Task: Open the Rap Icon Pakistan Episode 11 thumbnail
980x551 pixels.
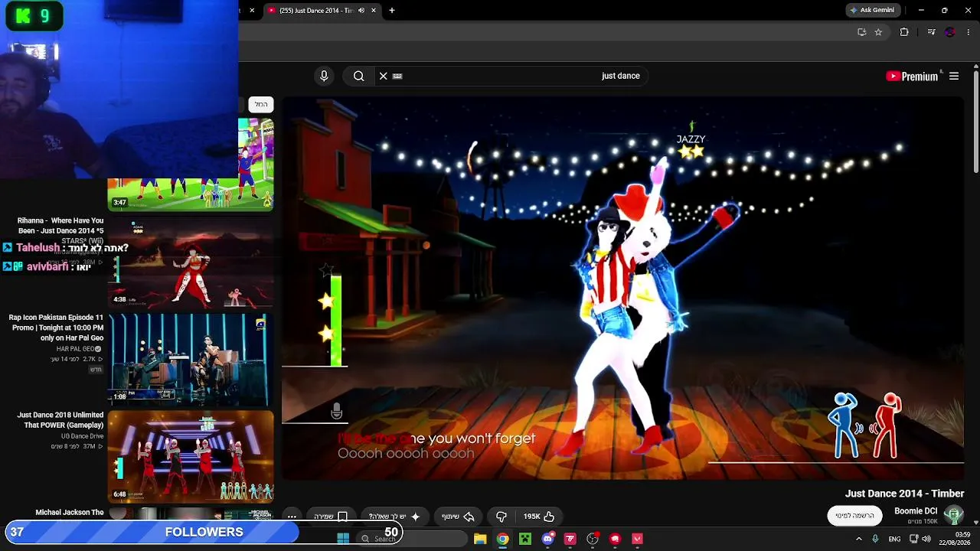Action: (x=191, y=360)
